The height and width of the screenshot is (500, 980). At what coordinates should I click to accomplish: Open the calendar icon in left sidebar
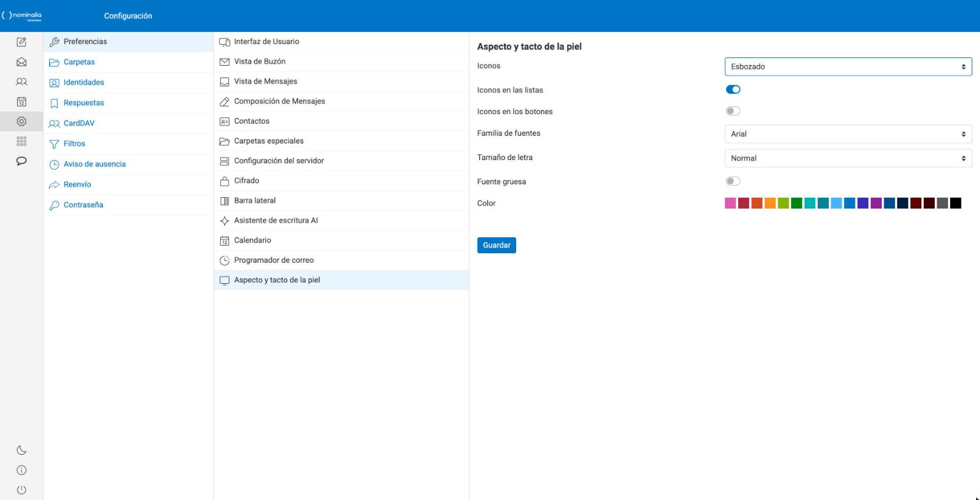[x=21, y=101]
